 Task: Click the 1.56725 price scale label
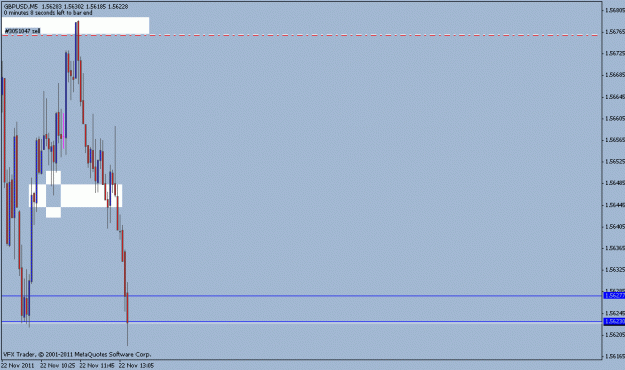click(x=615, y=53)
